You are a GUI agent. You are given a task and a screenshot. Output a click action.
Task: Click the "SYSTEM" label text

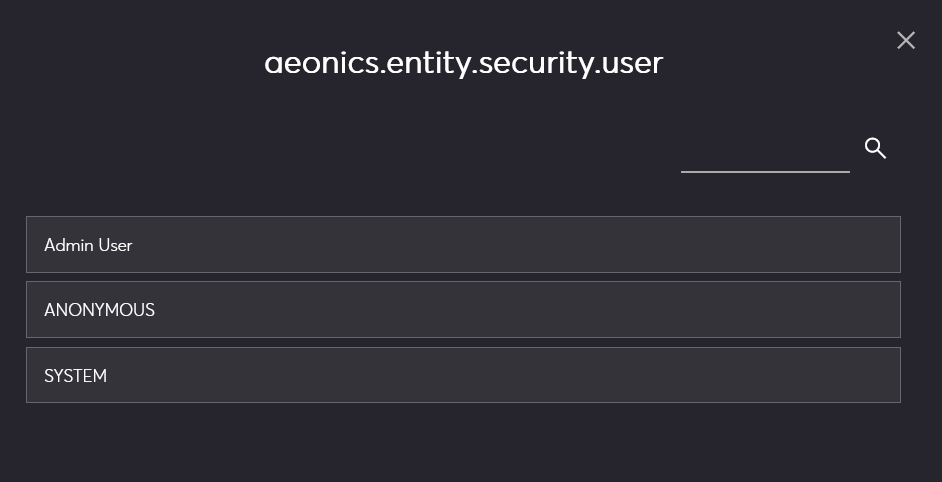75,376
